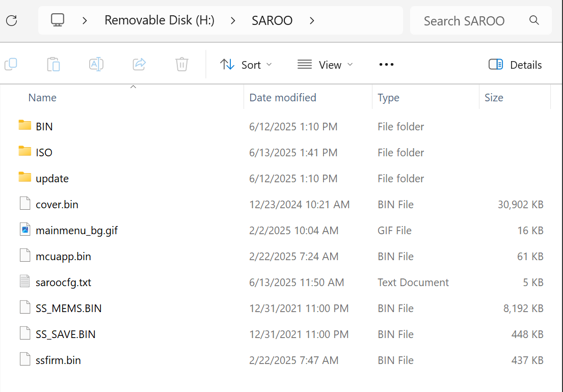Click the GIF File type cell
Viewport: 563px width, 392px height.
(394, 230)
